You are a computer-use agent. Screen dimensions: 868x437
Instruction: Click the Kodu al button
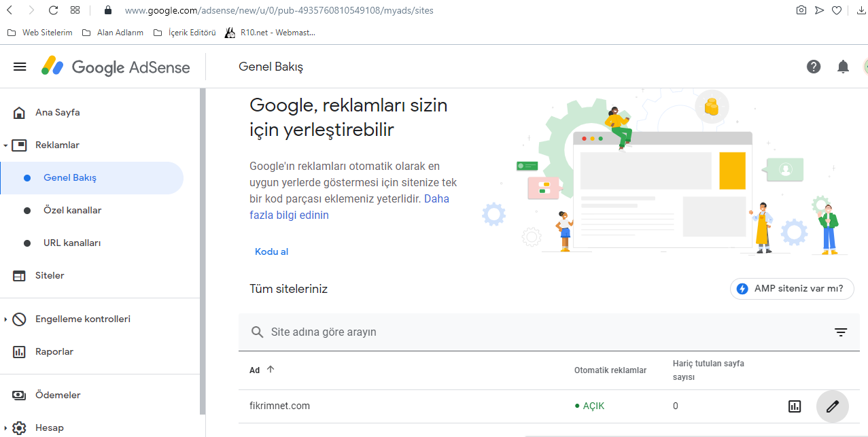(x=271, y=251)
